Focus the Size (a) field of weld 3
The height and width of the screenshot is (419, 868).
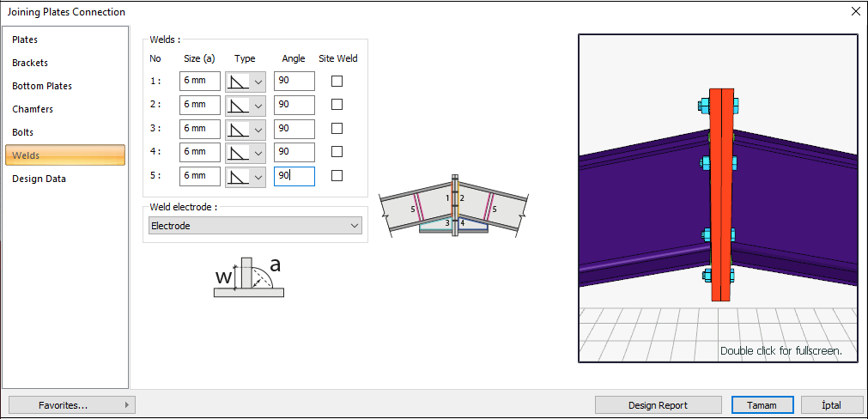[x=200, y=129]
